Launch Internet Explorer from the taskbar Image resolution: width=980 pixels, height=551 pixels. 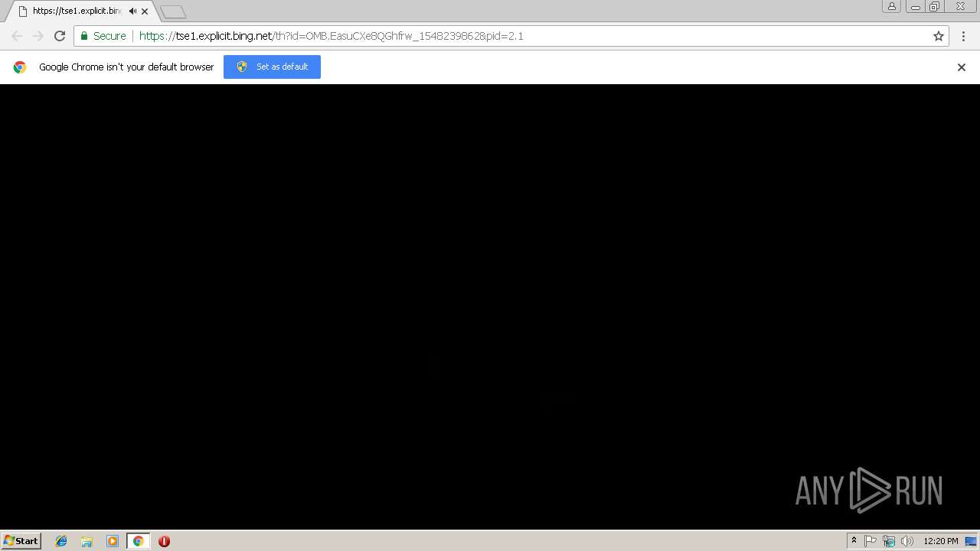(x=61, y=541)
